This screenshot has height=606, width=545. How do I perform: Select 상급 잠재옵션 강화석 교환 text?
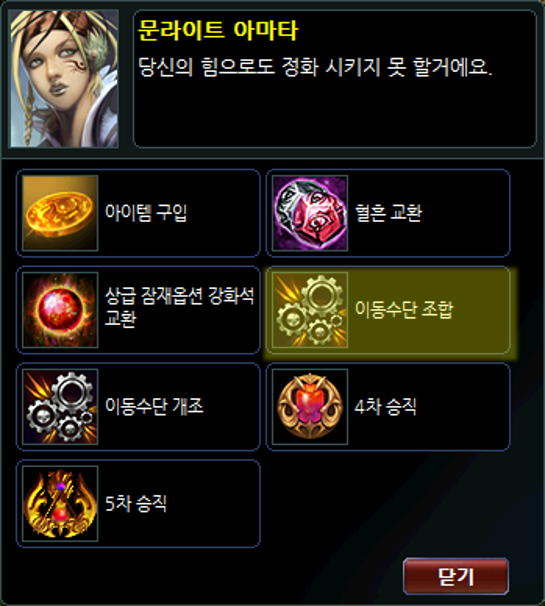click(x=179, y=307)
